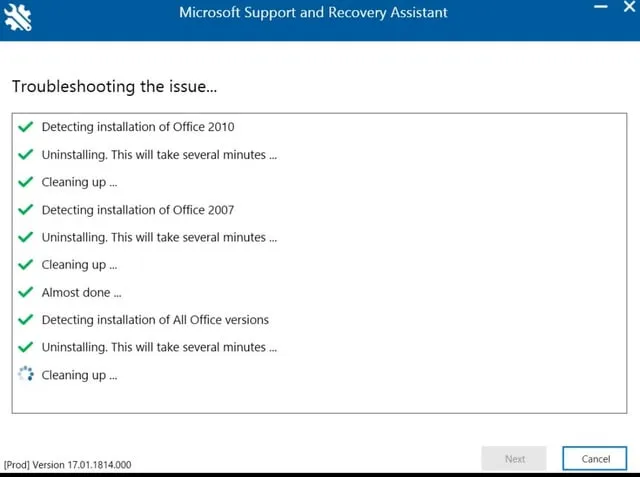The height and width of the screenshot is (477, 640).
Task: Click the [Prod] Version 17.01.1814.000 label
Action: pyautogui.click(x=67, y=464)
